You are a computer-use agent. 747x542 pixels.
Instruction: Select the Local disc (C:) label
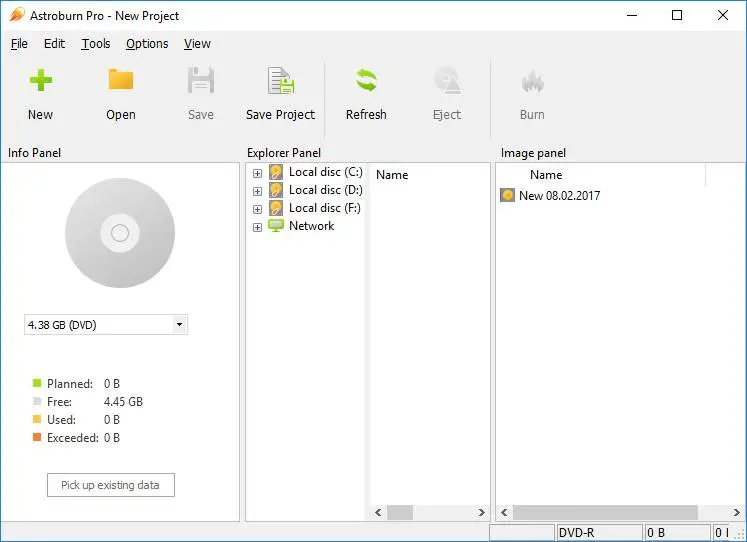326,172
